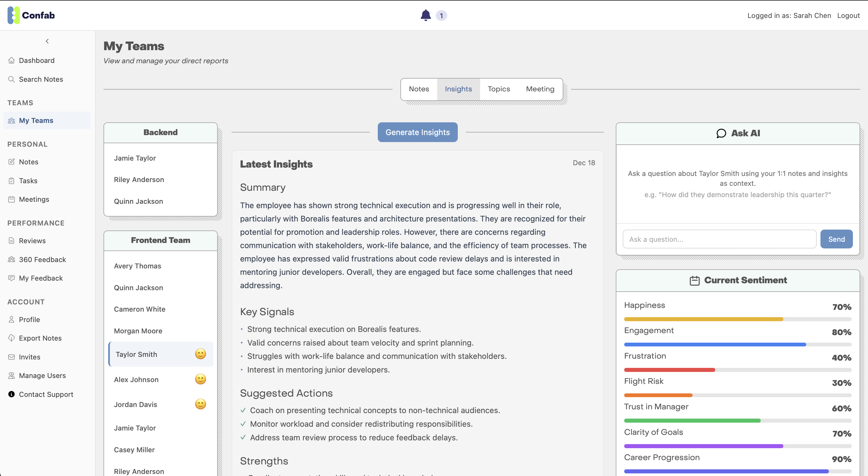The image size is (868, 476).
Task: Click the Export Notes download icon
Action: pyautogui.click(x=12, y=338)
